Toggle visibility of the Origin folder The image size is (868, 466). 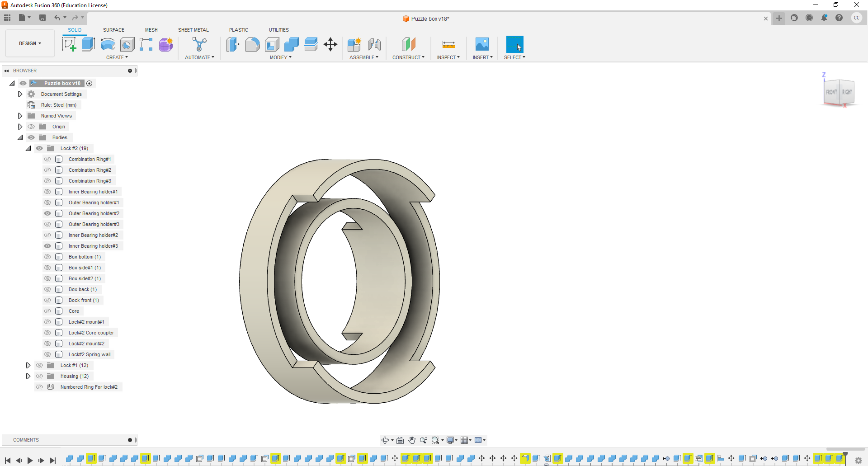click(x=31, y=127)
